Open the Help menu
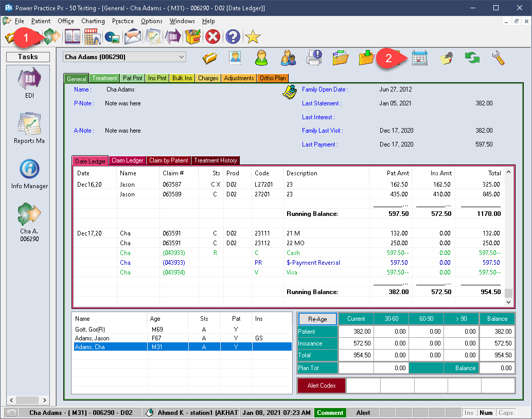Image resolution: width=532 pixels, height=419 pixels. point(208,21)
